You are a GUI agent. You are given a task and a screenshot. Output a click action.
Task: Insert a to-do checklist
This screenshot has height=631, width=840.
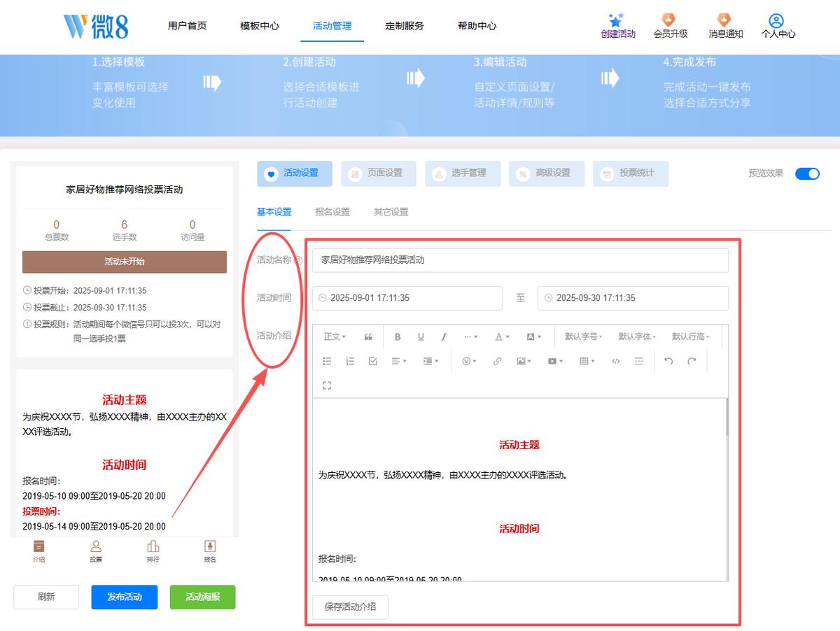click(373, 361)
